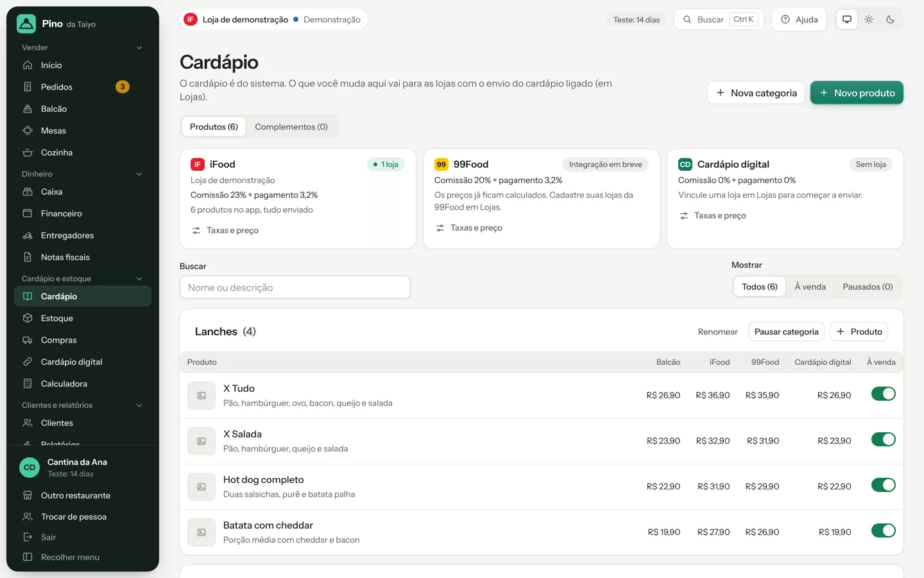Click the Financeiro icon in sidebar
This screenshot has height=578, width=924.
(28, 213)
